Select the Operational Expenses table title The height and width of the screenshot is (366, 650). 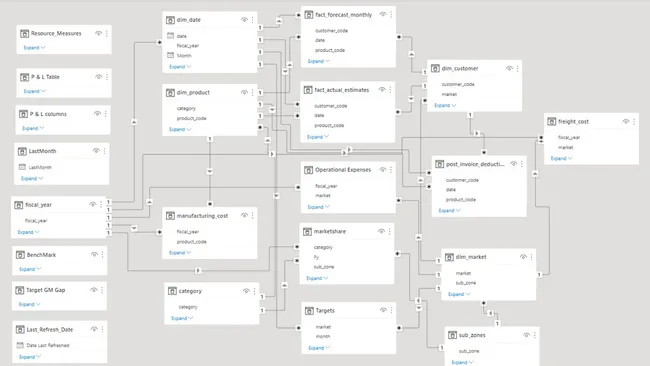pyautogui.click(x=343, y=170)
